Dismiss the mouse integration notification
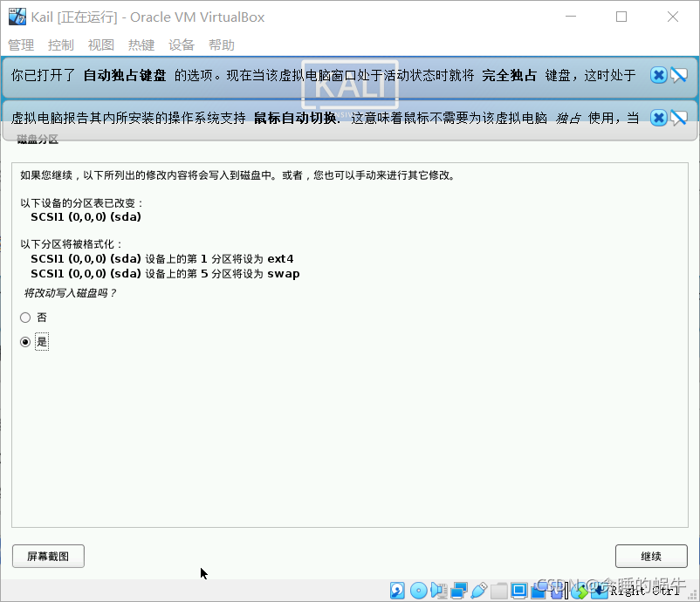 (658, 118)
